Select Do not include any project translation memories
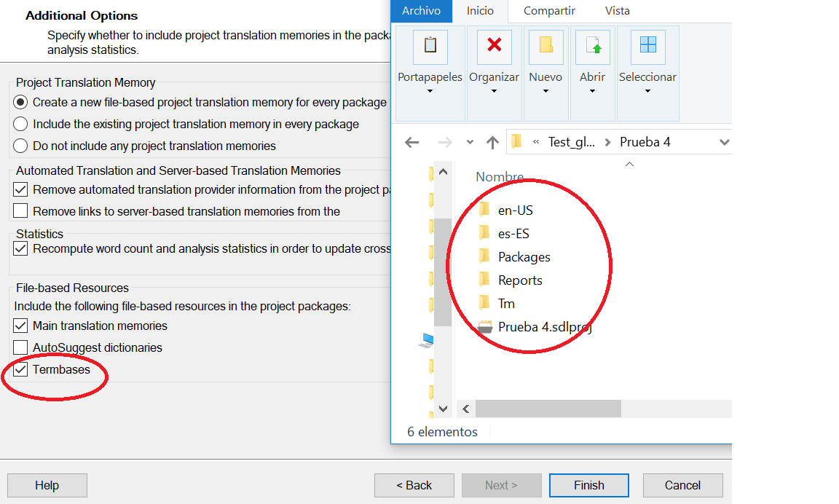This screenshot has width=839, height=504. tap(21, 146)
